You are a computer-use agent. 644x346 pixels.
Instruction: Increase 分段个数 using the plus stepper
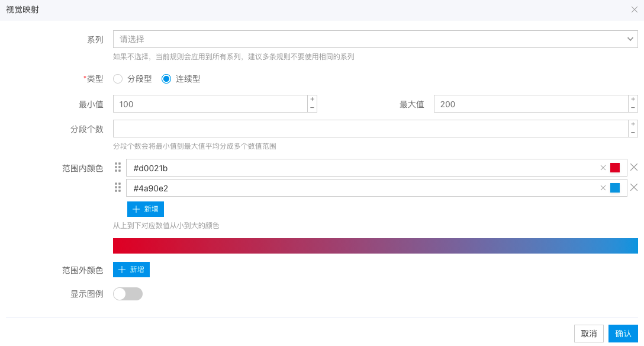633,124
